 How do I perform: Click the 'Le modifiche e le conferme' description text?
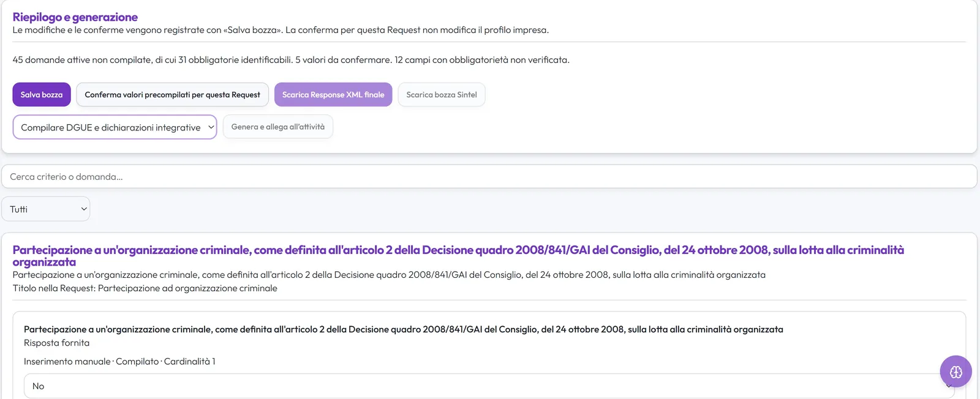281,30
